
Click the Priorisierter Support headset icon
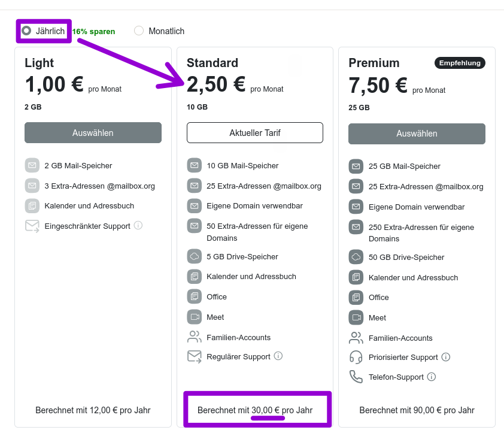tap(356, 357)
